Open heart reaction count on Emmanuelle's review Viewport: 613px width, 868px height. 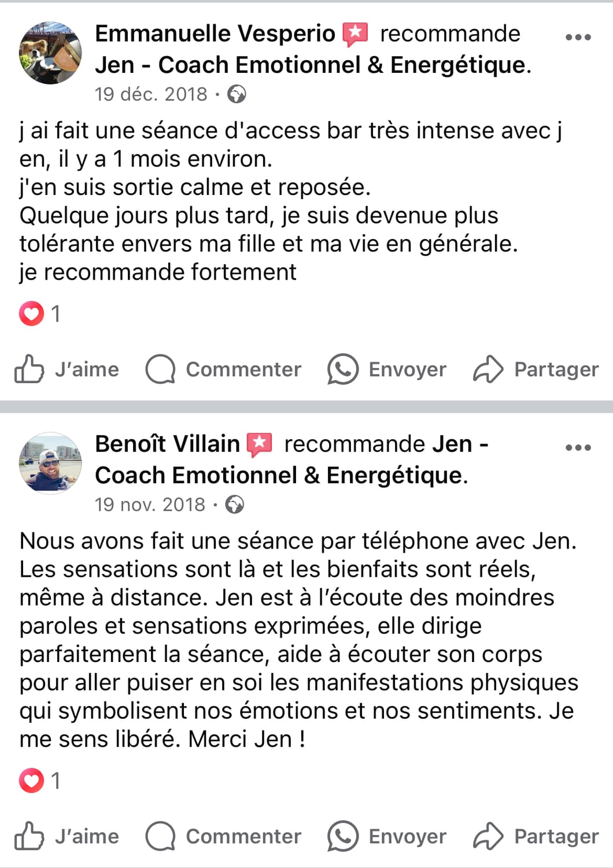coord(39,314)
